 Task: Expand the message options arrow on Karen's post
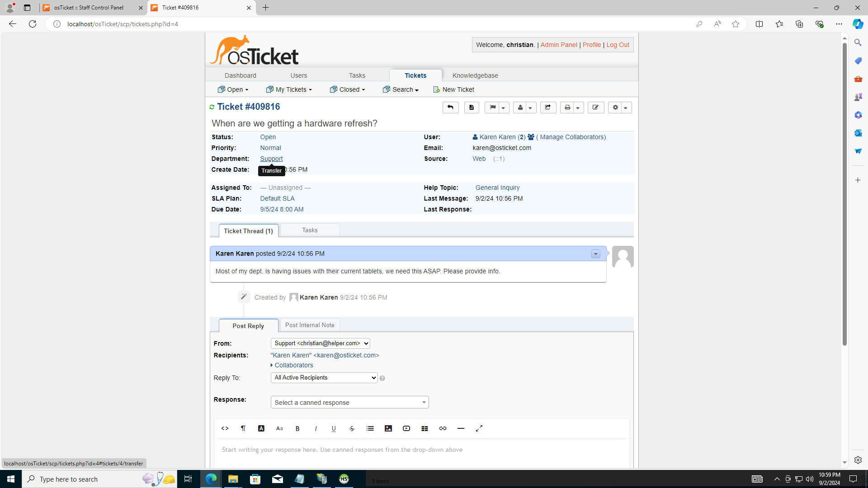click(595, 254)
